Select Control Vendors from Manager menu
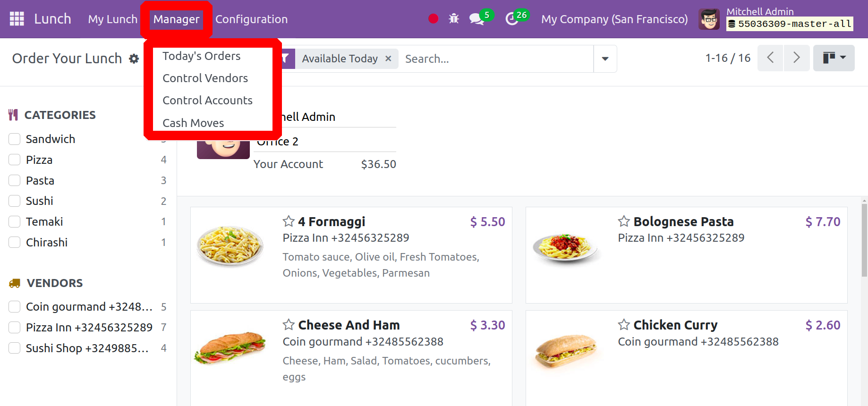 (205, 78)
